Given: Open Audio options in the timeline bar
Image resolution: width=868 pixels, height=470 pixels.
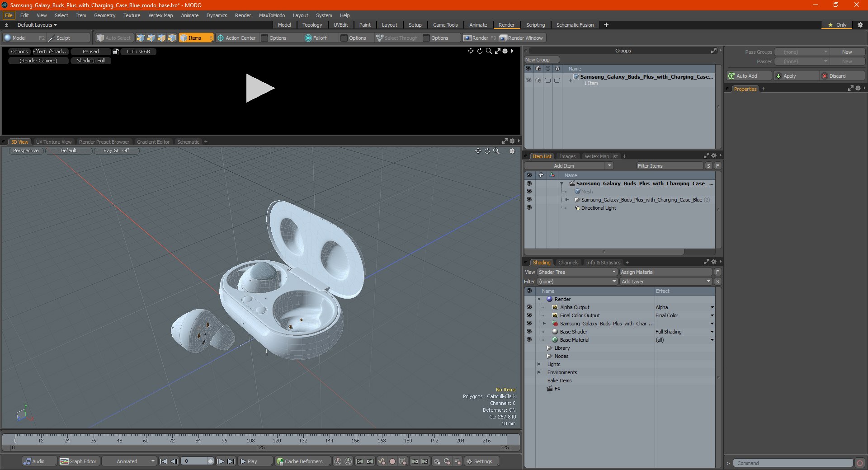Looking at the screenshot, I should click(39, 461).
